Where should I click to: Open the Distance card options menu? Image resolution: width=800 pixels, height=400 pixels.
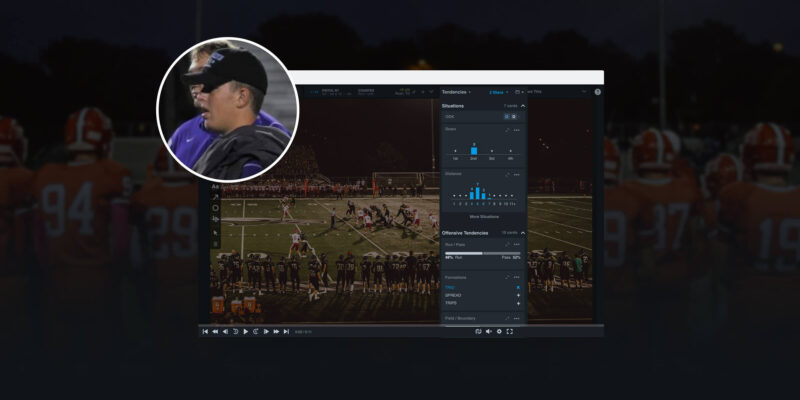point(517,174)
